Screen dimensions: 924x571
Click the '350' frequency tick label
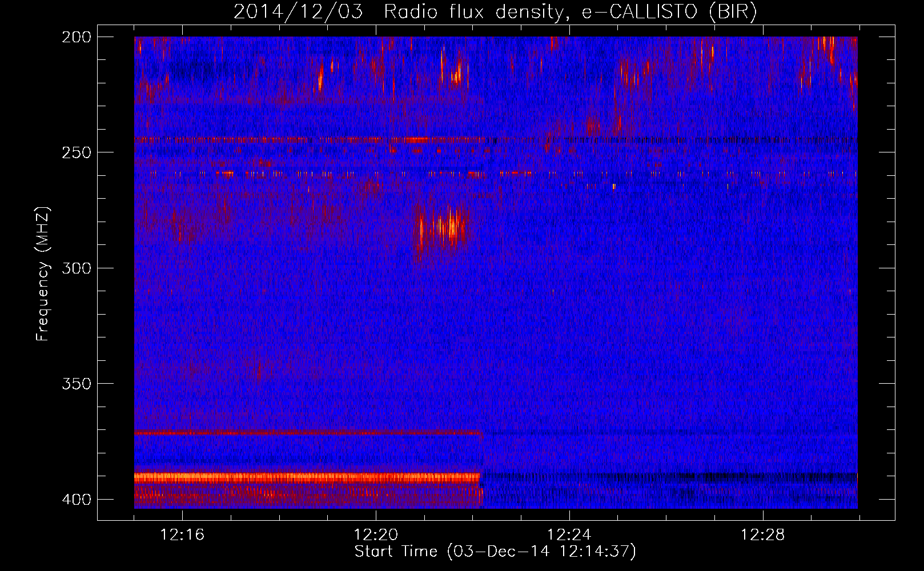click(x=76, y=384)
